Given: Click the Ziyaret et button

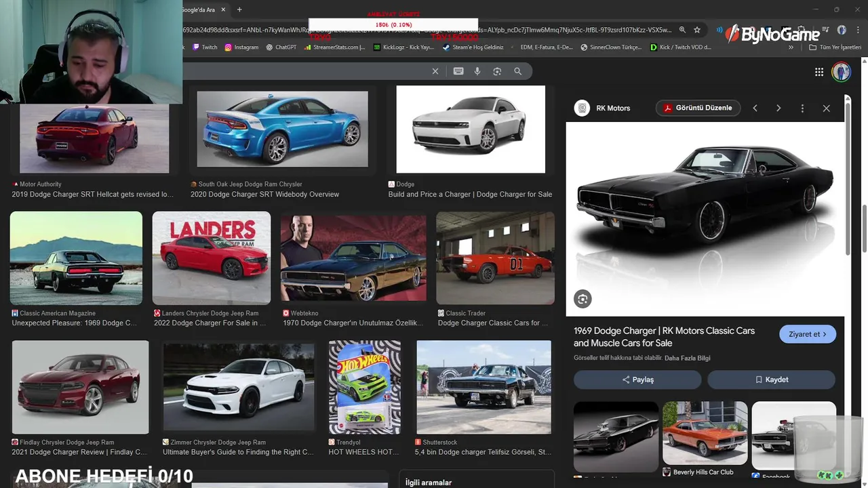Looking at the screenshot, I should coord(807,334).
